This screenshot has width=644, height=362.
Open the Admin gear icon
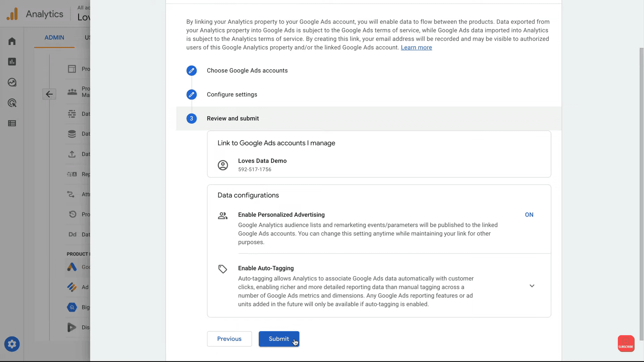[12, 344]
